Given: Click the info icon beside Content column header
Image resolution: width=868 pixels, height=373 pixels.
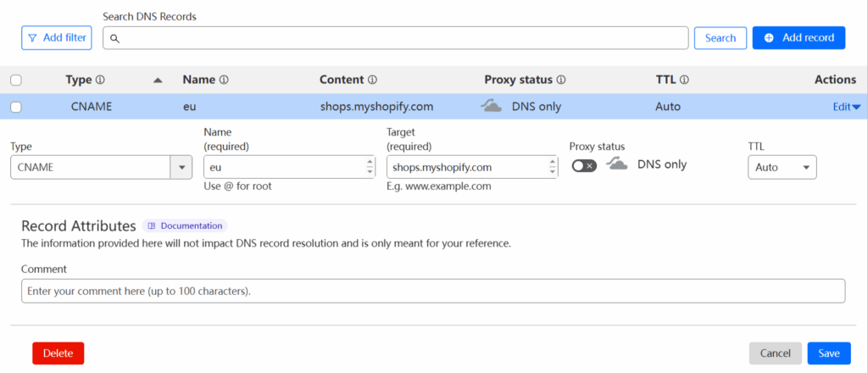Looking at the screenshot, I should pos(372,80).
